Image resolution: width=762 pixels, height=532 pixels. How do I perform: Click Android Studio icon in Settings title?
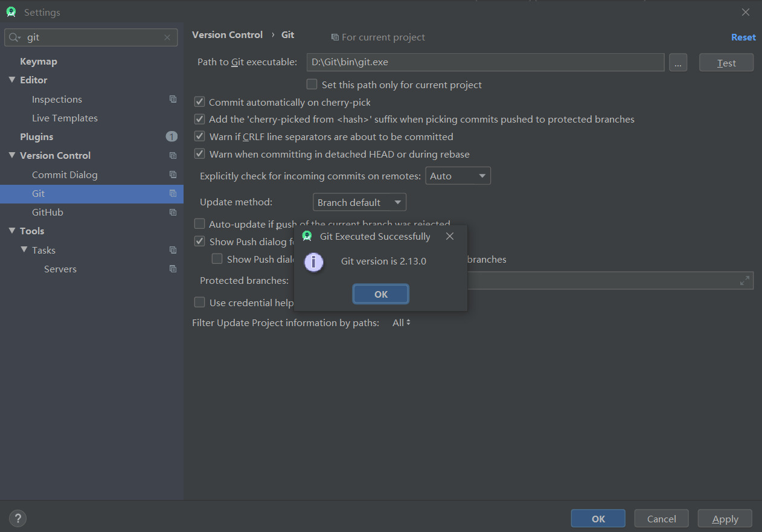click(x=11, y=12)
